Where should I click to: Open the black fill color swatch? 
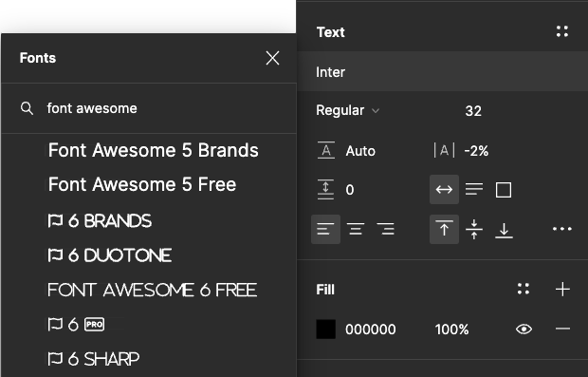[326, 330]
